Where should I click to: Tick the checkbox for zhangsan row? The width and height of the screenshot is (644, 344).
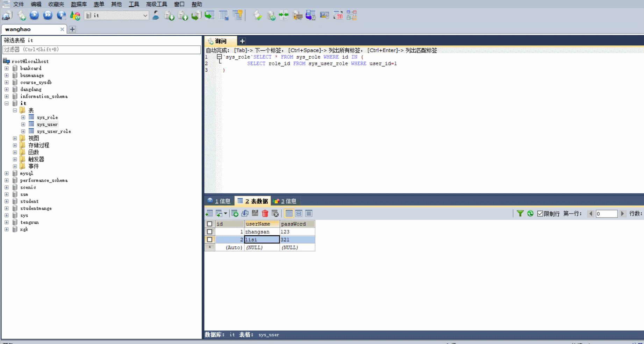pyautogui.click(x=209, y=232)
